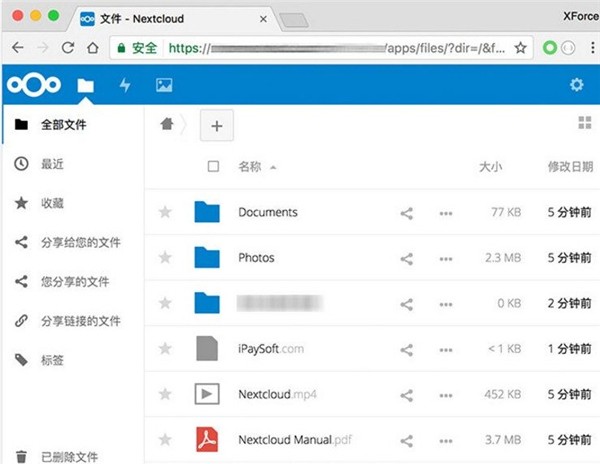
Task: Open the Files app folder icon
Action: pyautogui.click(x=85, y=85)
